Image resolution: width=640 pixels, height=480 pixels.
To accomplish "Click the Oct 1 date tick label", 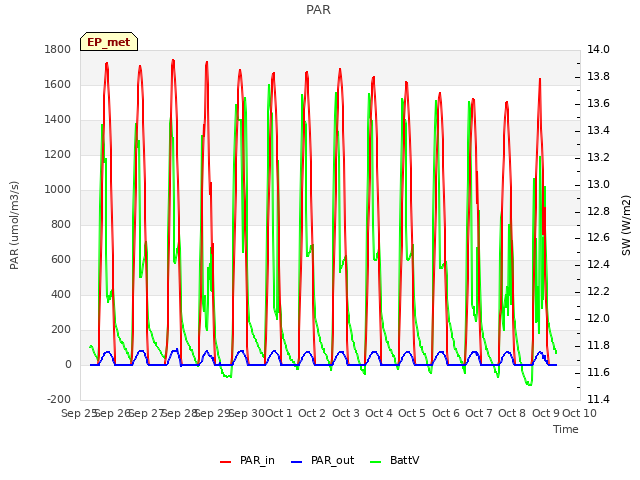I will point(279,413).
